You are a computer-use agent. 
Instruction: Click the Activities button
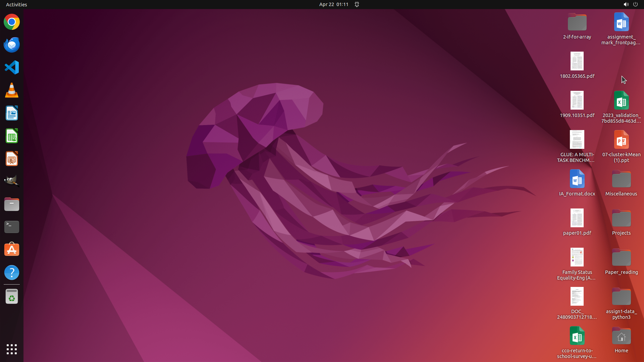(x=16, y=4)
